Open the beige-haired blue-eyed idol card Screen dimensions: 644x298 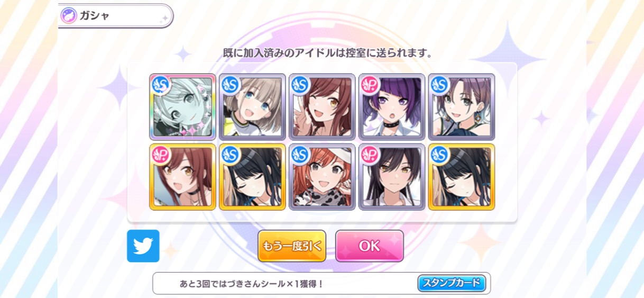tap(252, 106)
